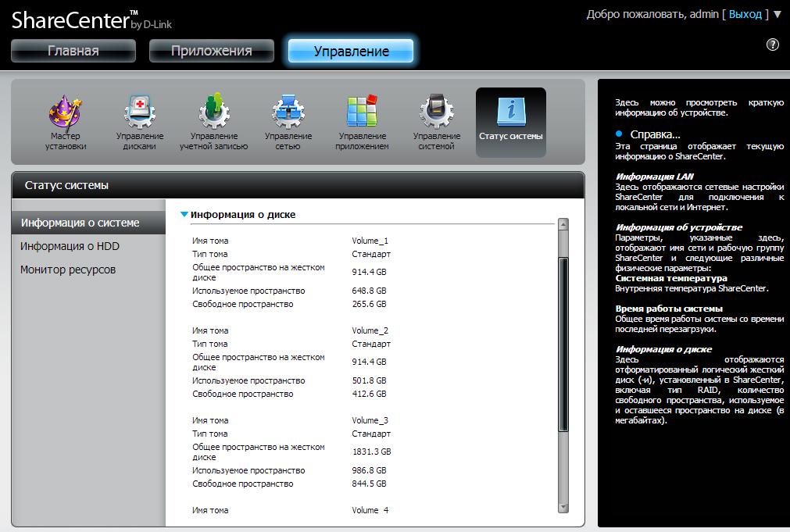Click the scrollbar up arrow
The height and width of the screenshot is (532, 790).
point(563,225)
